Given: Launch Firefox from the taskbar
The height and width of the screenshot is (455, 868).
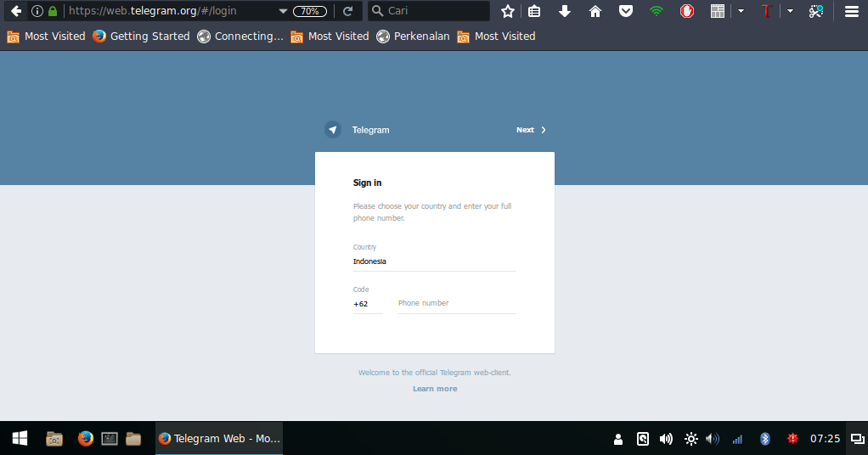Looking at the screenshot, I should (x=85, y=438).
